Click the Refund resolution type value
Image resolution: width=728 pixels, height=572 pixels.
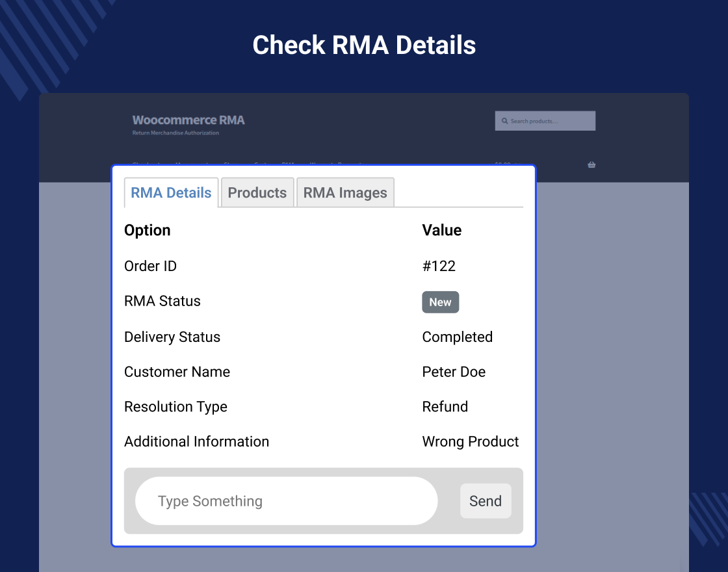[445, 407]
